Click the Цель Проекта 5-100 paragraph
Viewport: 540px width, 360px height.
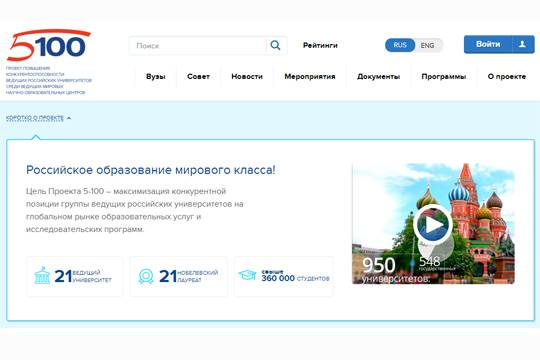point(135,210)
